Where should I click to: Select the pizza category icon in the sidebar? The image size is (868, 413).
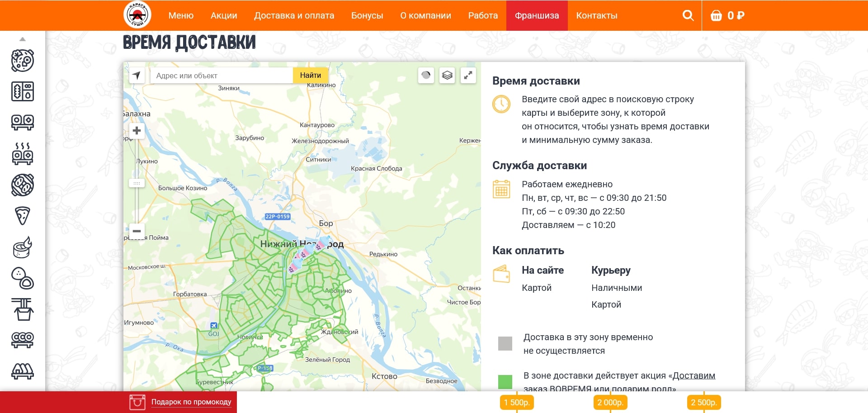(x=22, y=216)
